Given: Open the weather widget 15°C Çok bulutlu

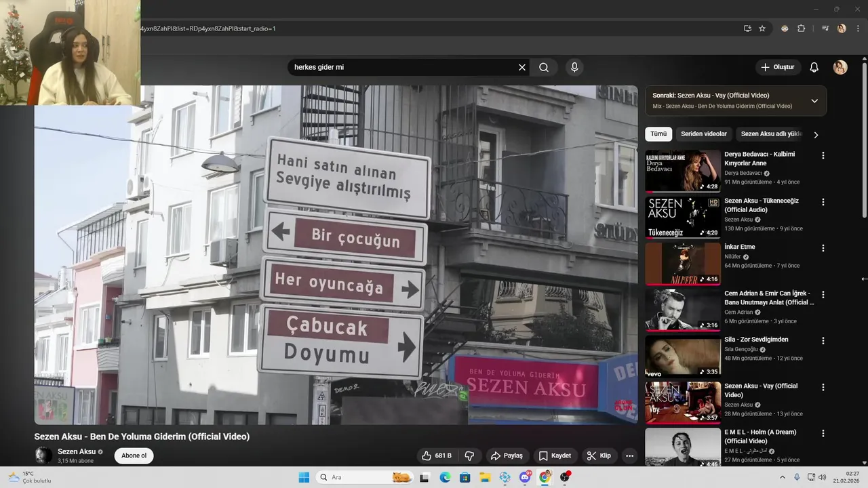Looking at the screenshot, I should pos(30,477).
